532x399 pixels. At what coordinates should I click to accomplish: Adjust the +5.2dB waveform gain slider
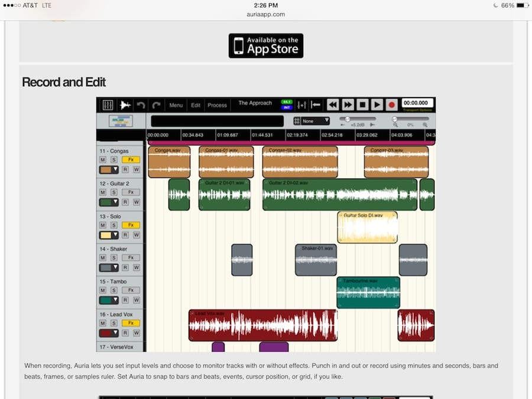348,119
